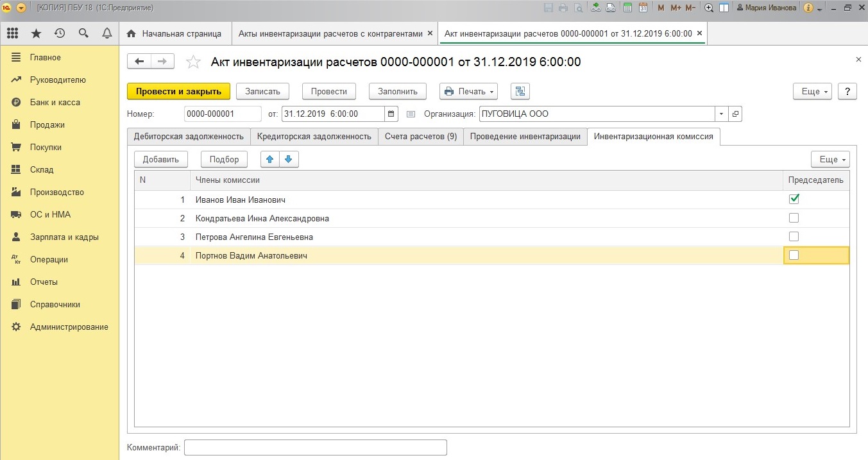Check chairman for Кондратьева Инна Александровна
The image size is (868, 460).
(x=794, y=218)
